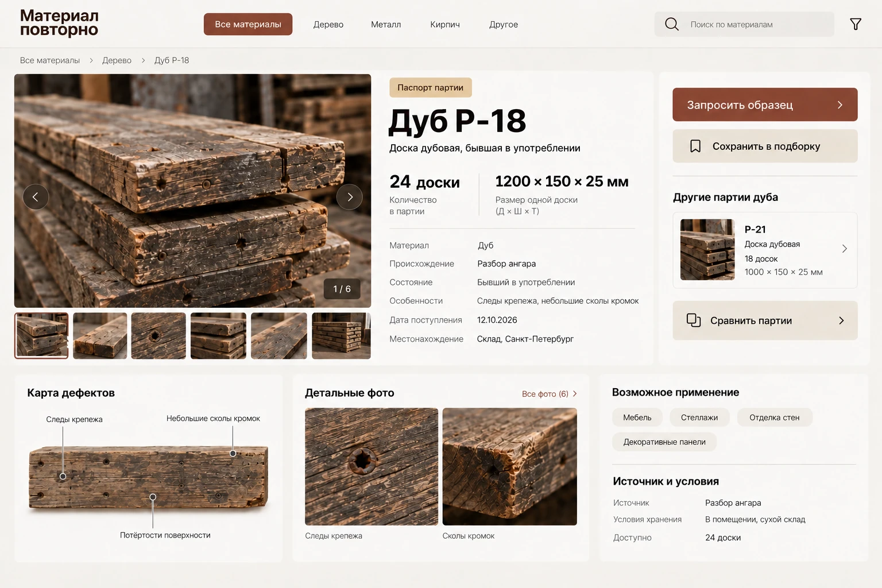Image resolution: width=882 pixels, height=588 pixels.
Task: Click the Декоративные панели tag
Action: coord(664,442)
